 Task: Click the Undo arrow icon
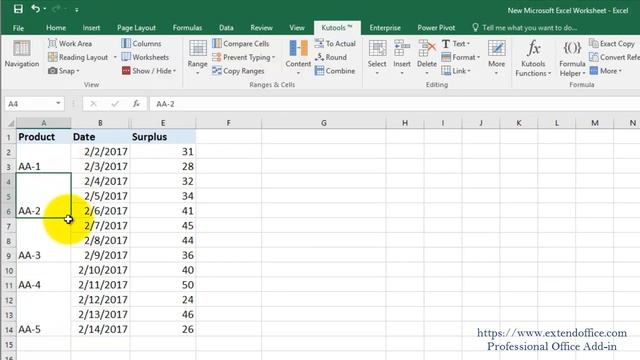pyautogui.click(x=36, y=9)
